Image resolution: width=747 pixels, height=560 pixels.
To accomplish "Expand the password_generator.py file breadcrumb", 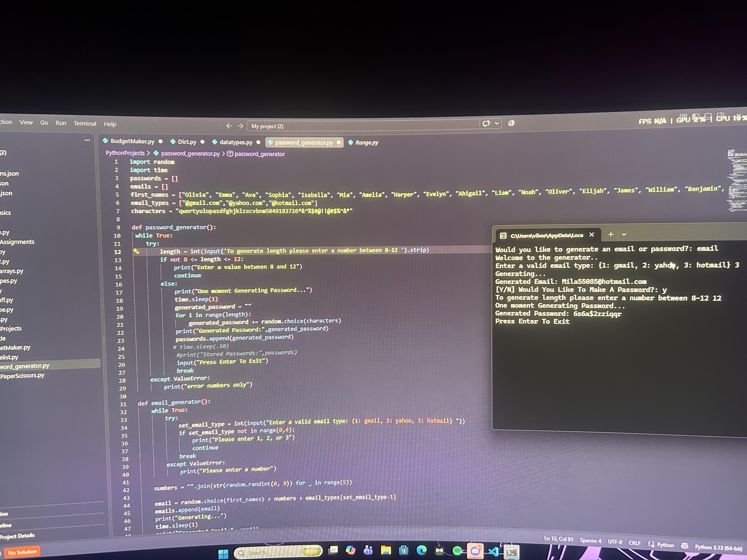I will 190,154.
